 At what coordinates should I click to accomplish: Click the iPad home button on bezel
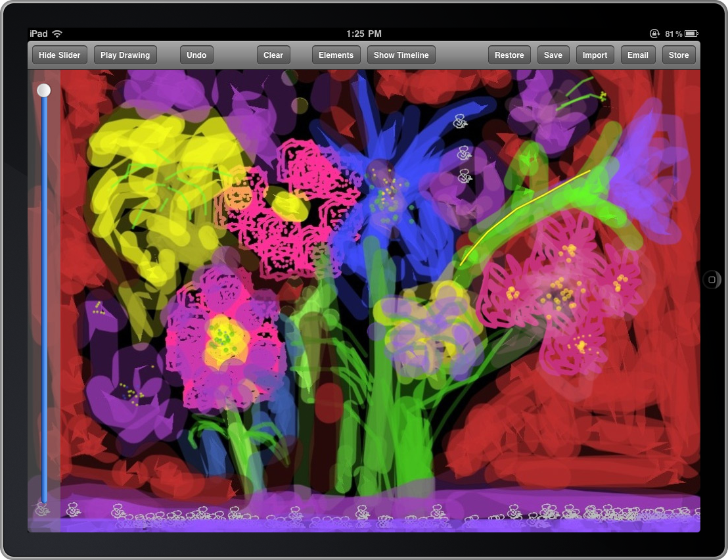(712, 279)
